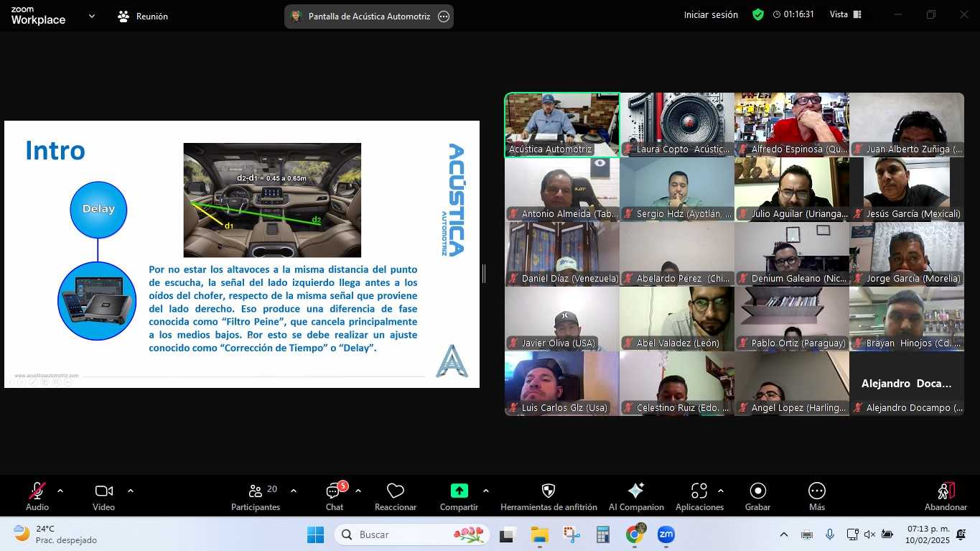Viewport: 980px width, 551px height.
Task: Toggle the camera with the Video button
Action: [103, 491]
